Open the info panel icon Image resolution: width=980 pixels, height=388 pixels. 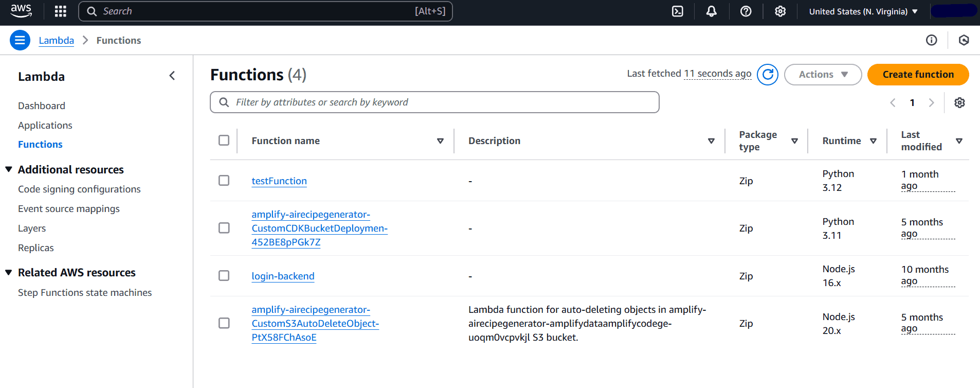coord(932,40)
